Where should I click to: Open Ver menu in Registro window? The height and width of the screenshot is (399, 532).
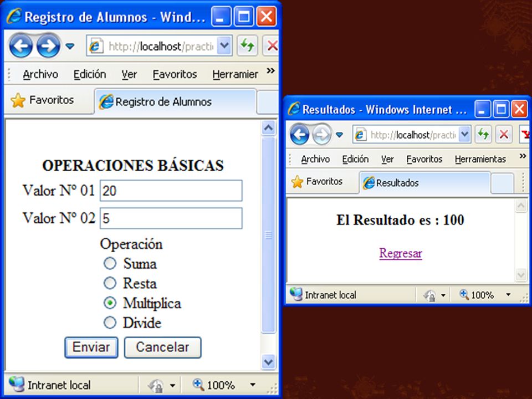(129, 74)
